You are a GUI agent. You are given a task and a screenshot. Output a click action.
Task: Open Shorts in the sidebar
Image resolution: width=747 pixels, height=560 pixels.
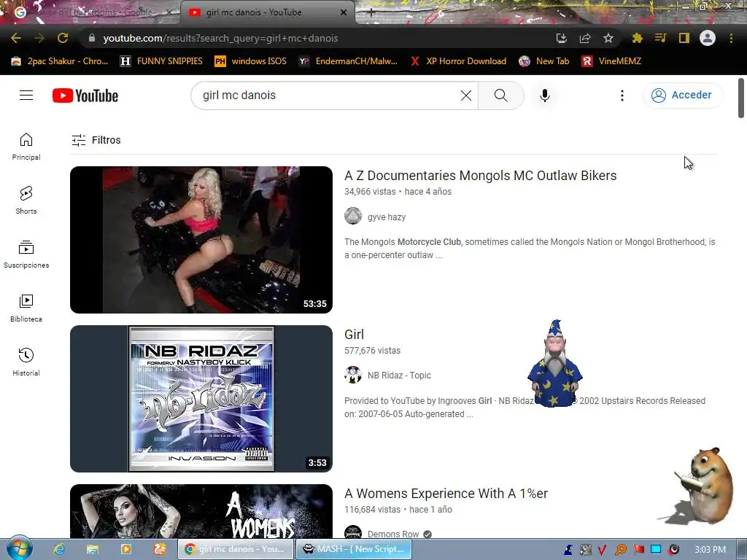26,200
